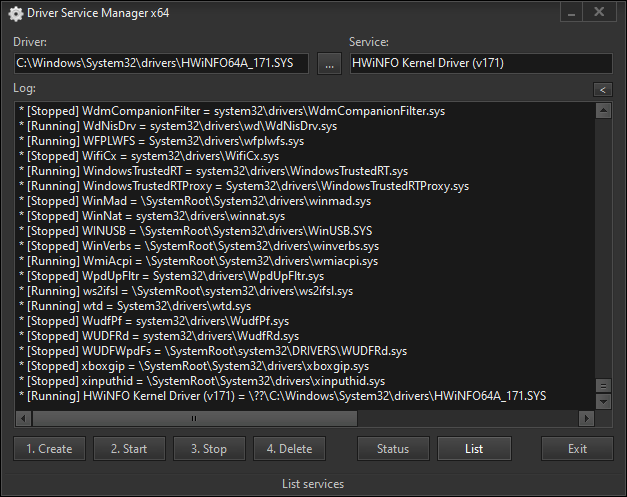The image size is (627, 497).
Task: Click the 'List services' status bar text
Action: (313, 484)
